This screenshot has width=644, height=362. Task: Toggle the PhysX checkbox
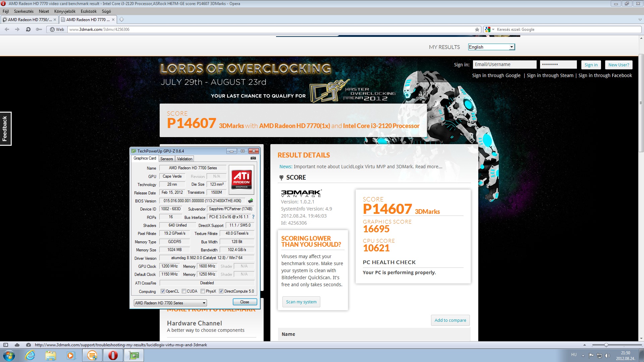click(x=203, y=291)
